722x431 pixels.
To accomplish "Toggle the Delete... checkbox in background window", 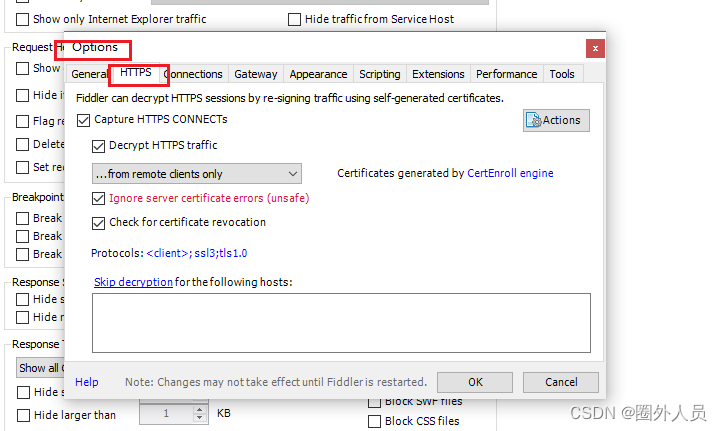I will (22, 145).
